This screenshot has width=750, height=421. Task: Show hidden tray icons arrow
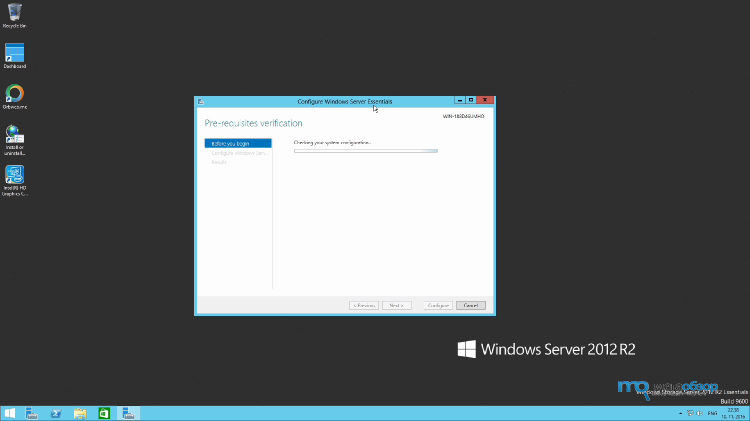(x=680, y=413)
